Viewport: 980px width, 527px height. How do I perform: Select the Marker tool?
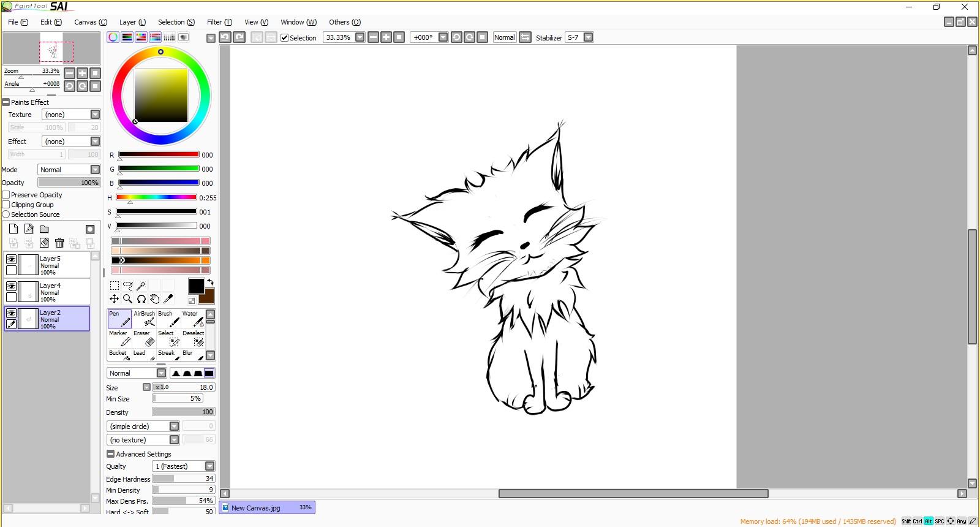[x=119, y=339]
